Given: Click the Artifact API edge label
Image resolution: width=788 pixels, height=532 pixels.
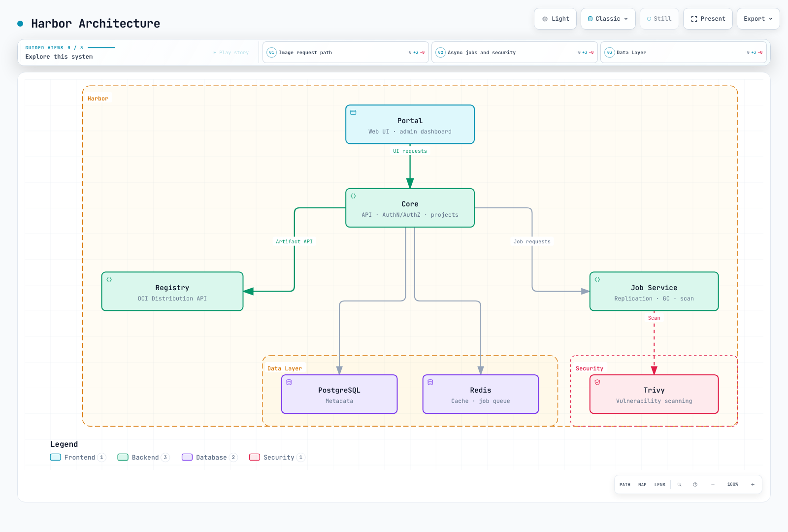Looking at the screenshot, I should pyautogui.click(x=294, y=241).
